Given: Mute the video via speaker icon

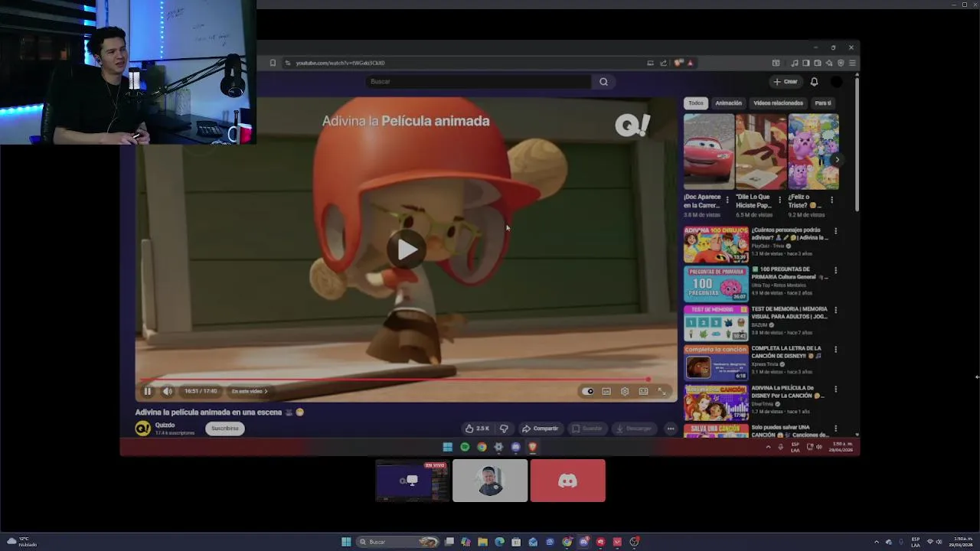Looking at the screenshot, I should 167,391.
